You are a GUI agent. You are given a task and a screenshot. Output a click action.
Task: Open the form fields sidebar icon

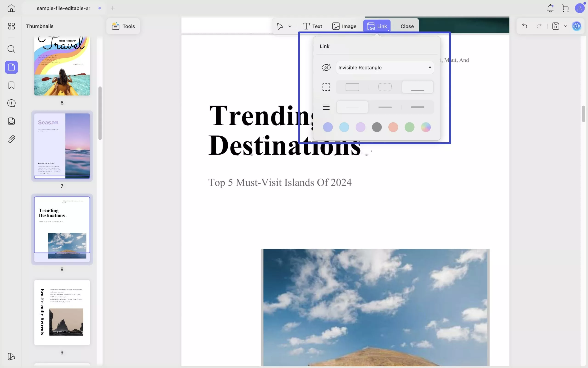[x=11, y=121]
